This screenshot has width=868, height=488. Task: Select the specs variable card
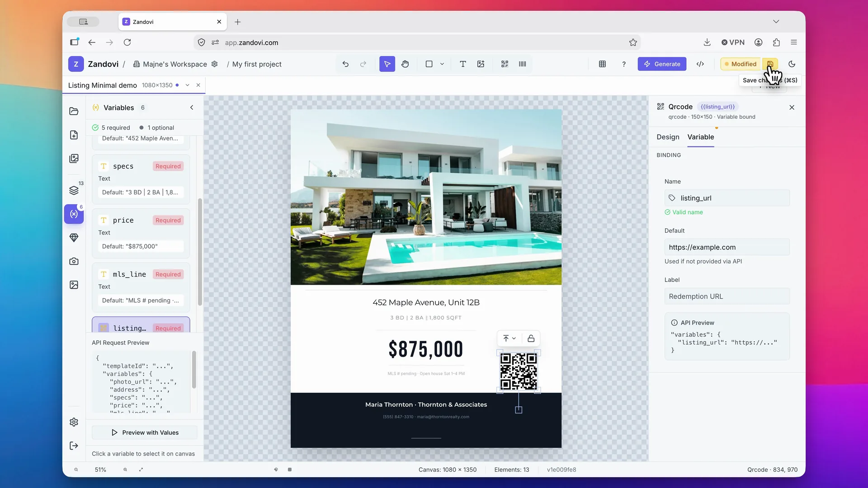tap(141, 179)
